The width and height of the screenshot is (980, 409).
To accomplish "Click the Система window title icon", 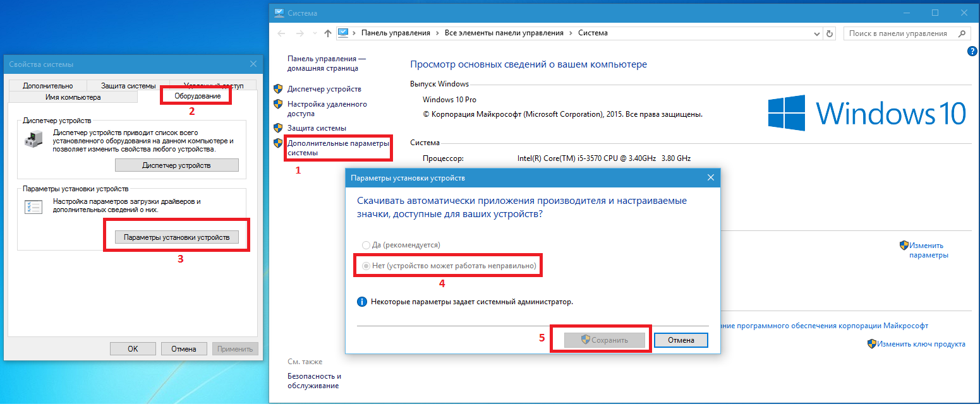I will [x=279, y=13].
